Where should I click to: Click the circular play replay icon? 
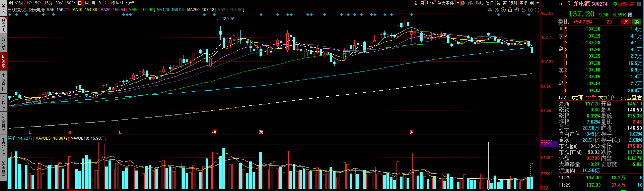click(503, 10)
